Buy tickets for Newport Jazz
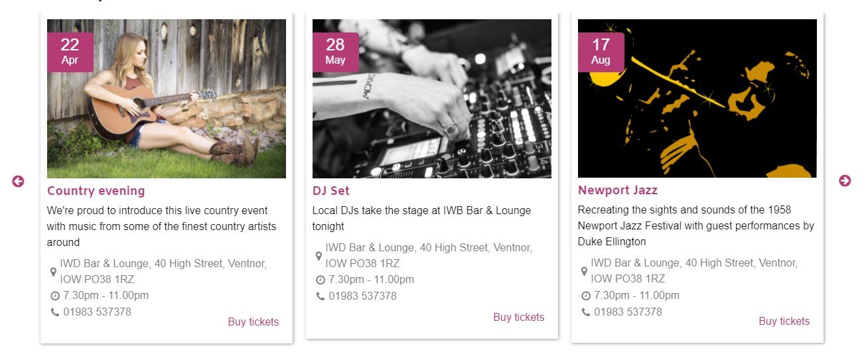The width and height of the screenshot is (868, 358). 784,322
